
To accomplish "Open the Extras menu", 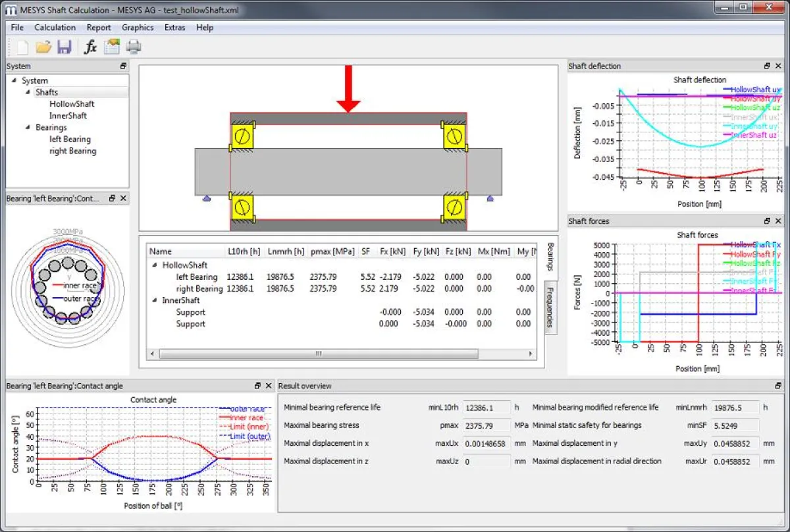I will pos(174,28).
